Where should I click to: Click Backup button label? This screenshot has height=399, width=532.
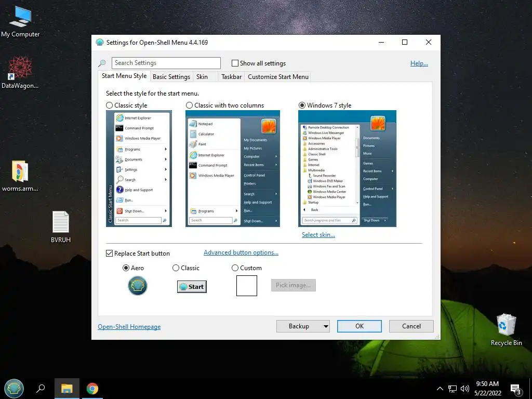click(299, 326)
